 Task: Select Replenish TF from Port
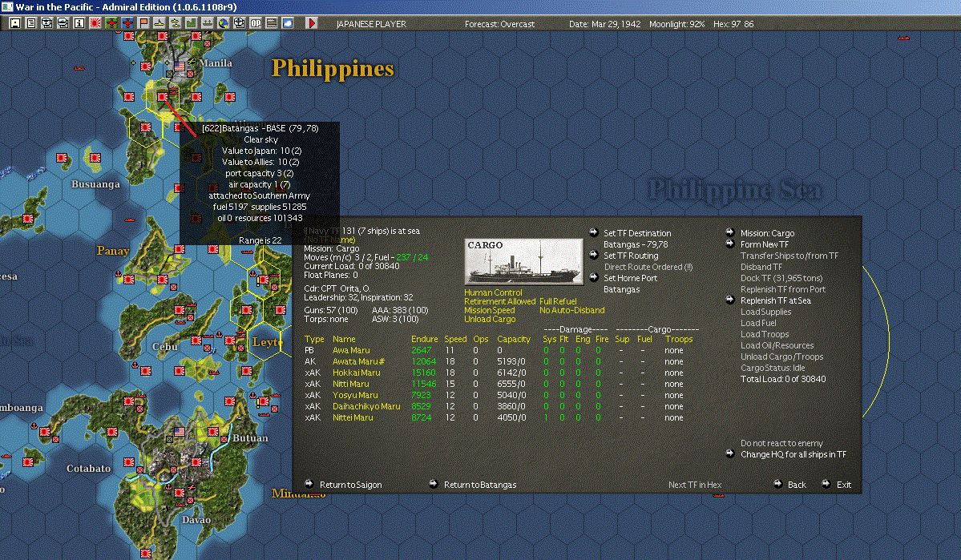782,289
